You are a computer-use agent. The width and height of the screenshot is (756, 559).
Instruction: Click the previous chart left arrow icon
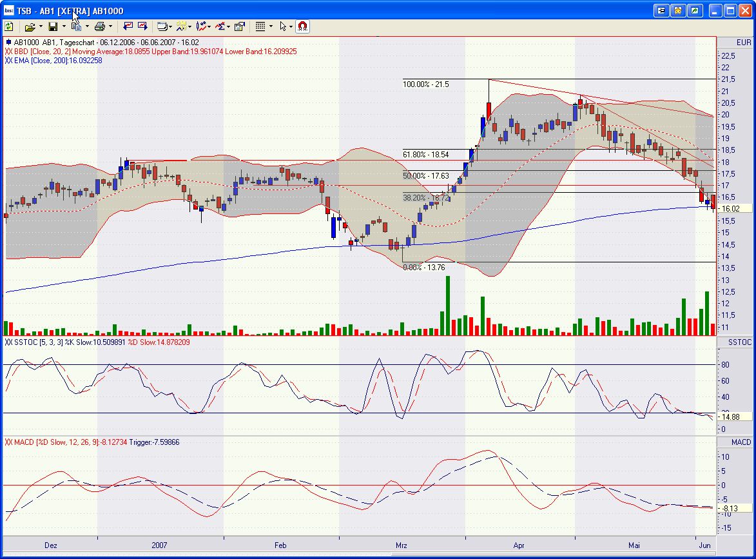click(128, 26)
